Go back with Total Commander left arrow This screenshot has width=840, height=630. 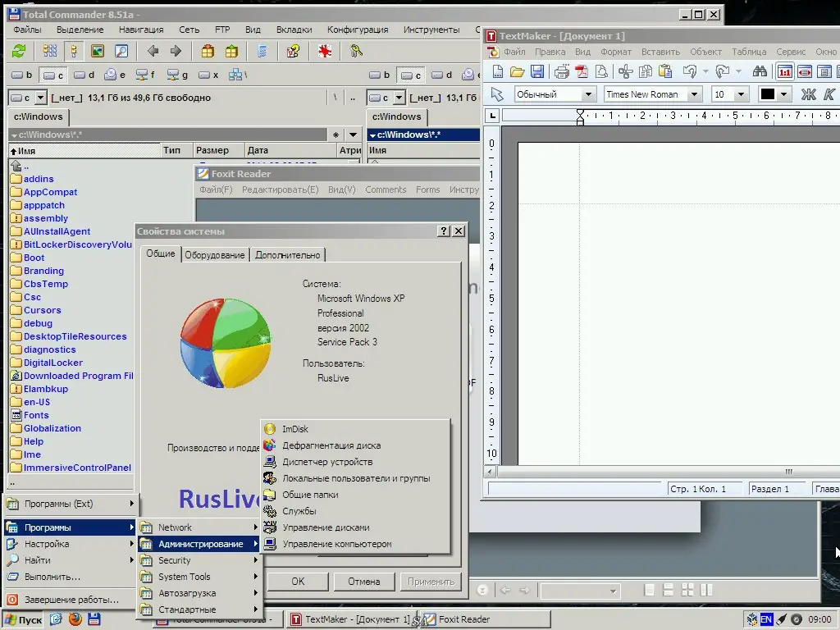click(x=153, y=52)
